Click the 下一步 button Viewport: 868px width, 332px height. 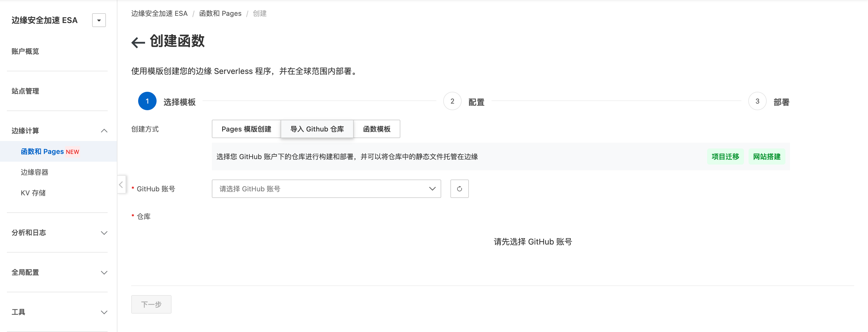pyautogui.click(x=151, y=304)
